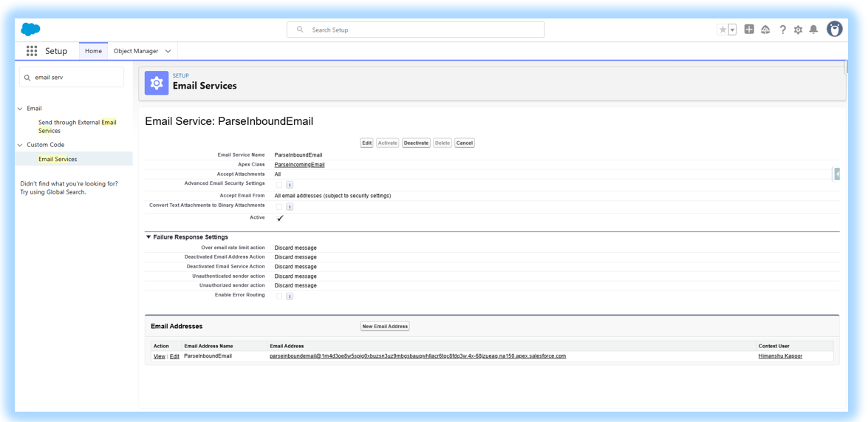Click the info icon for Enable Error Routing
868x422 pixels.
click(290, 296)
